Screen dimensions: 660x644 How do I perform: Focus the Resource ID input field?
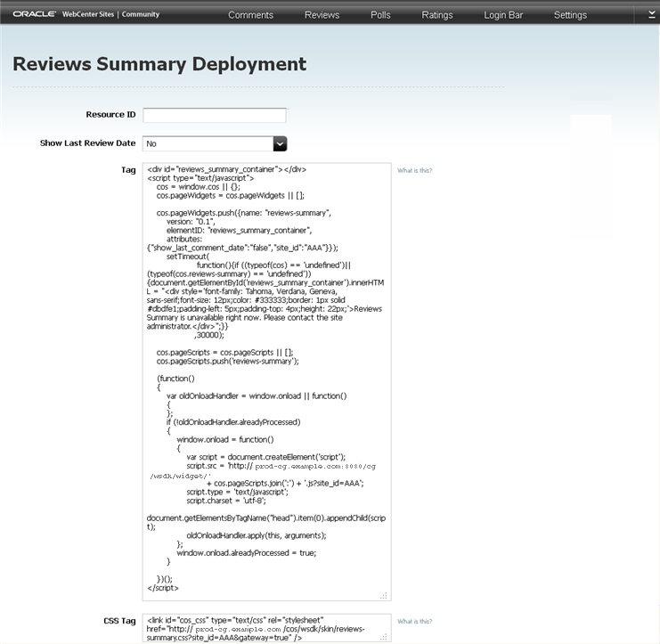click(215, 115)
